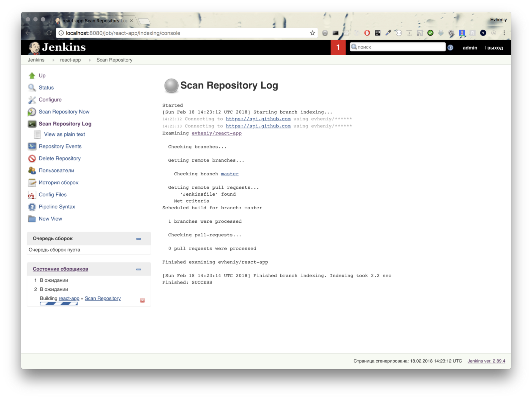Close the browser tab with x
Screen dimensions: 532x399
pos(131,21)
